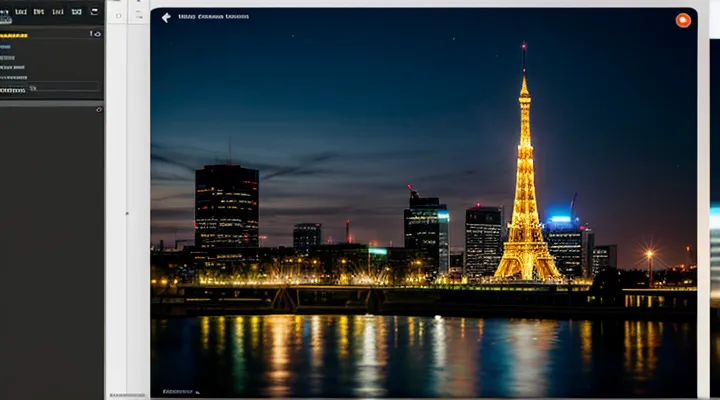Screen dimensions: 720x400
Task: Click the input field in the dark left panel
Action: point(63,88)
